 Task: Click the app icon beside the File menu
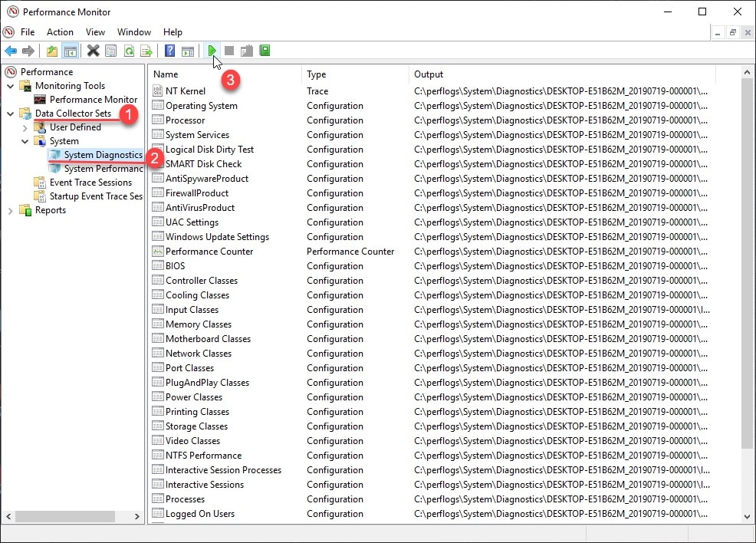tap(8, 31)
